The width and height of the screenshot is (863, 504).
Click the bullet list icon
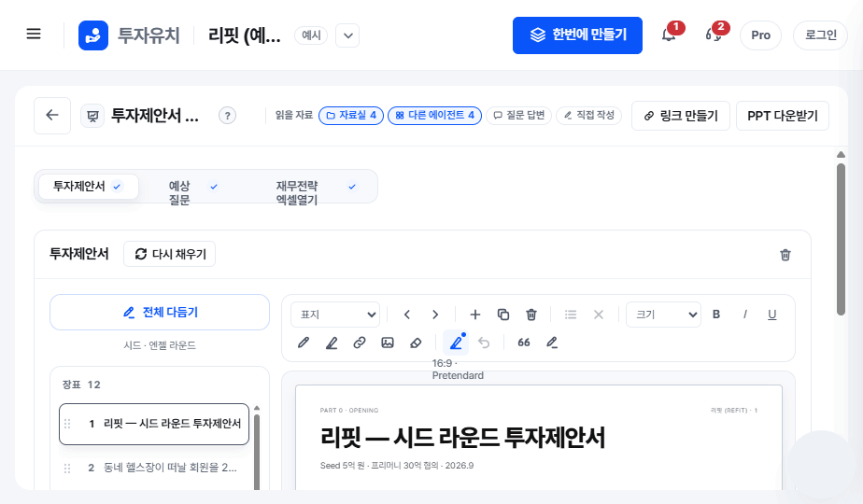pos(571,315)
